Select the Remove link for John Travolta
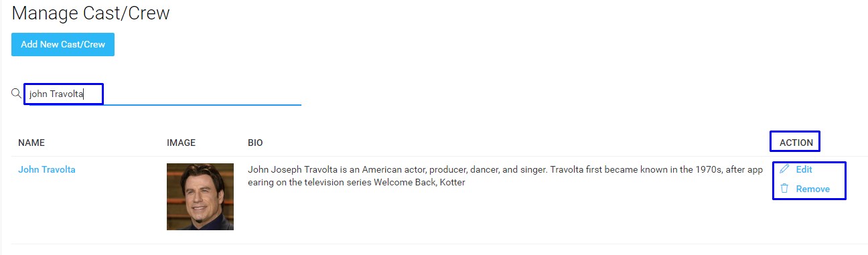Screen dimensions: 868x255 (812, 189)
